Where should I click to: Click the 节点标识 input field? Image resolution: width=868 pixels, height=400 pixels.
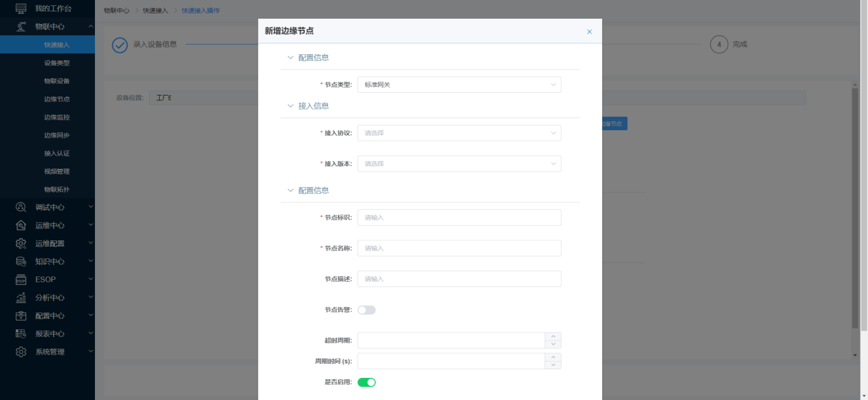pyautogui.click(x=459, y=218)
